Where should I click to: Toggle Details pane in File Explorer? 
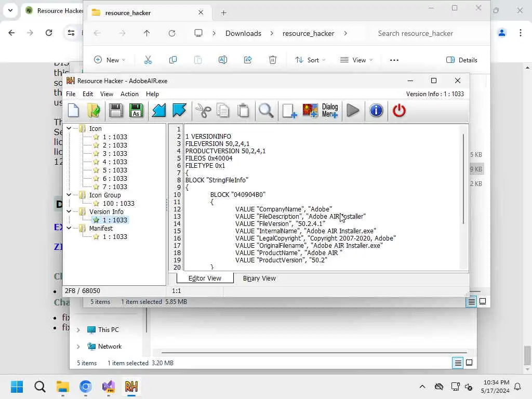pyautogui.click(x=461, y=60)
